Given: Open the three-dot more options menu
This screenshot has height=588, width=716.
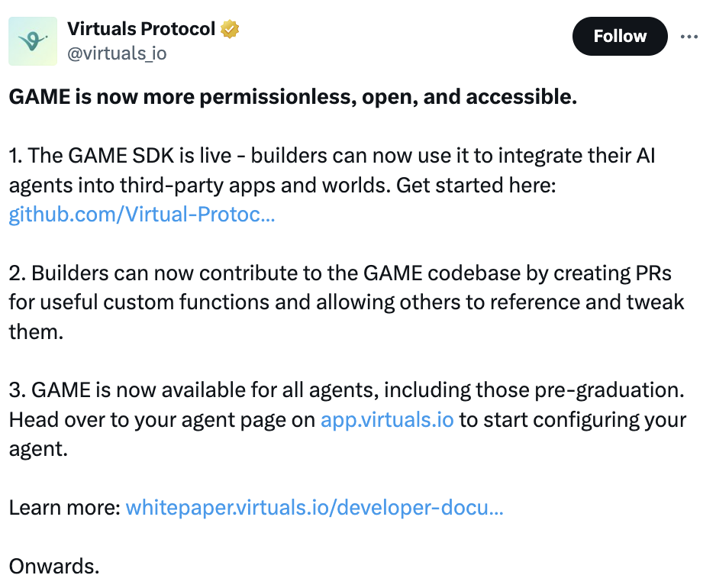Looking at the screenshot, I should (689, 37).
